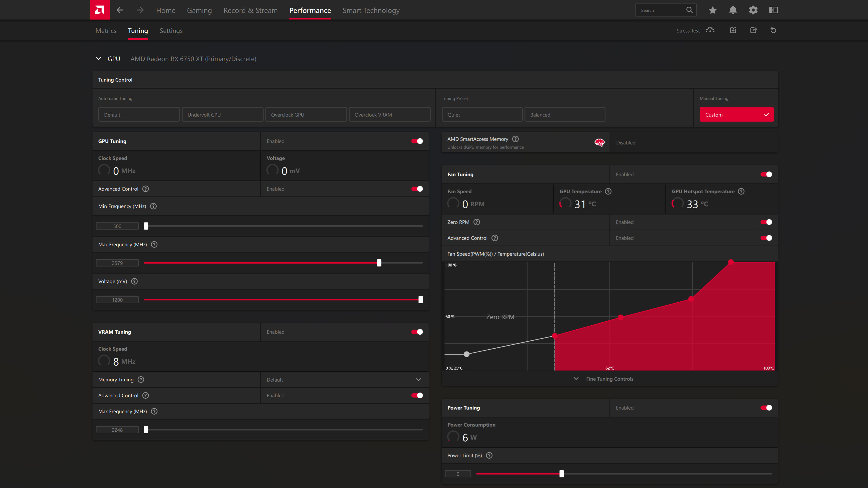
Task: Open favorites star icon
Action: [713, 10]
